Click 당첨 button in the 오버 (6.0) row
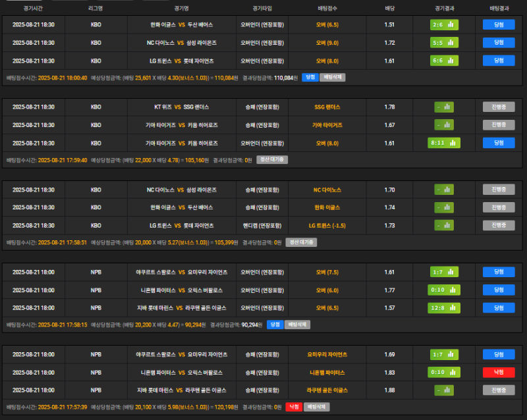 [499, 290]
